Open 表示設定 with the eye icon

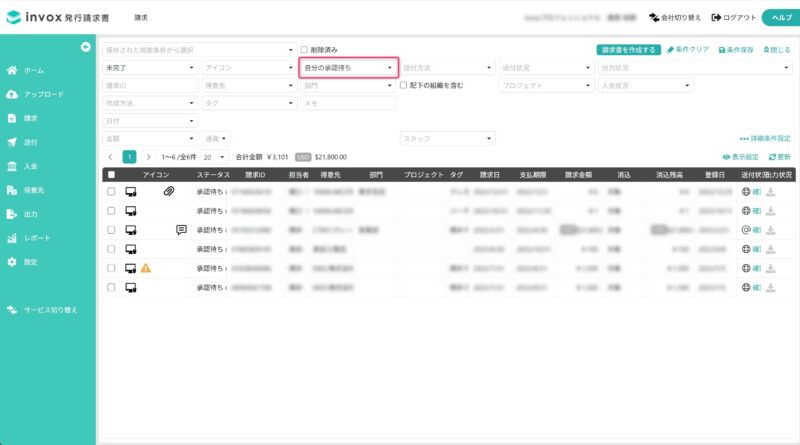(740, 157)
